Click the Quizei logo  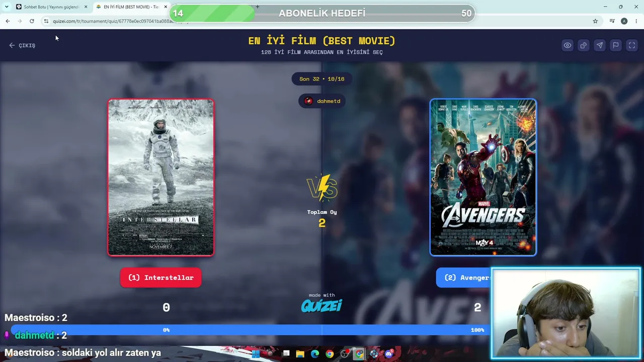click(321, 305)
